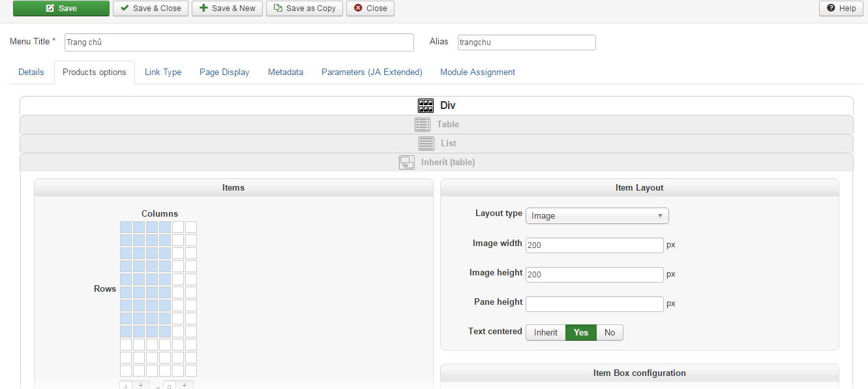Click the green Save button
The height and width of the screenshot is (389, 868).
[61, 8]
